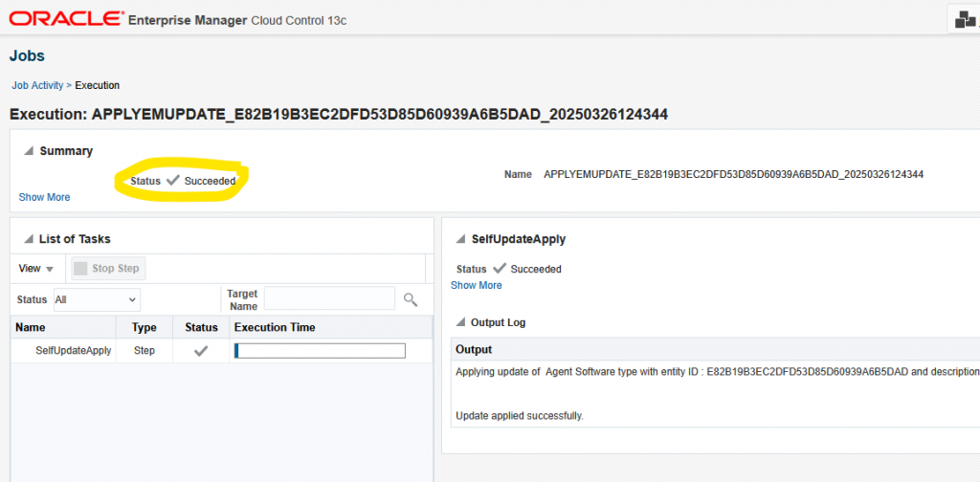Click the checkmark in the SelfUpdateApply row

pyautogui.click(x=201, y=351)
